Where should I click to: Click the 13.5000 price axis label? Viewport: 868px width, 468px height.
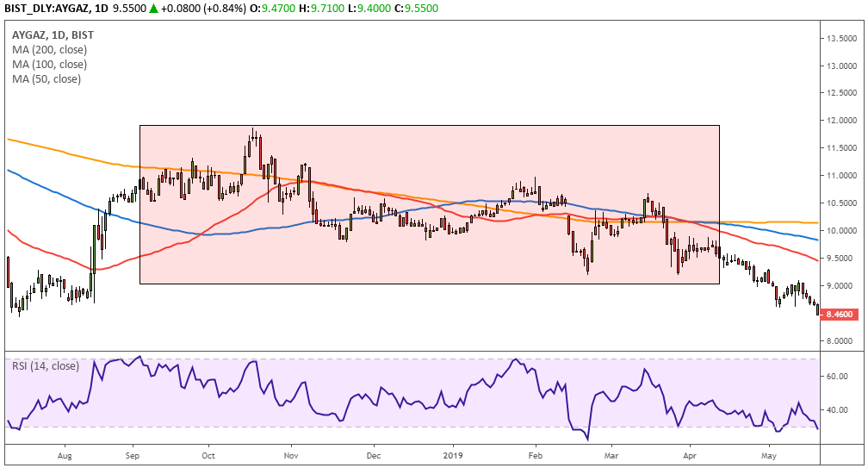(x=841, y=38)
